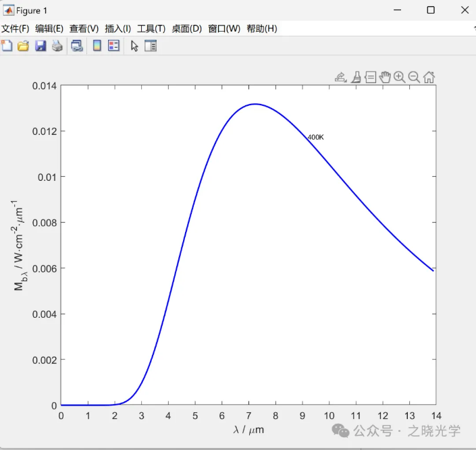Open the 帮助(H) menu
Viewport: 476px width, 450px height.
(262, 28)
